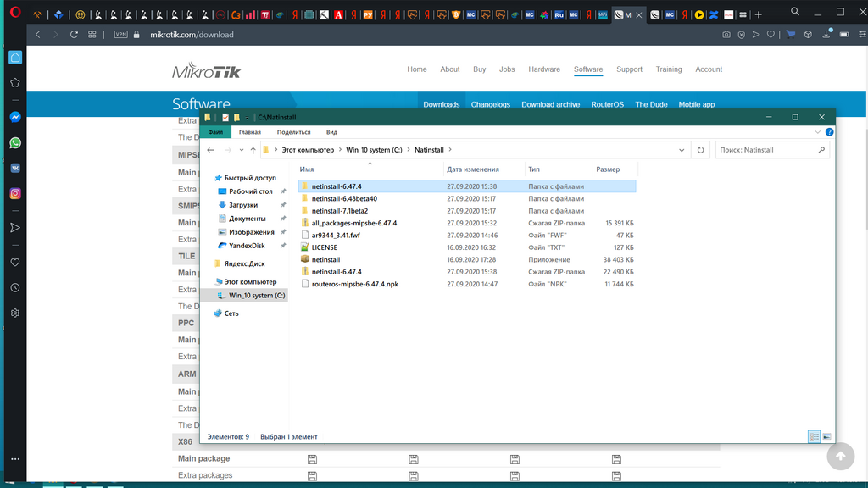Select Этот компьютер in navigation pane

coord(250,282)
